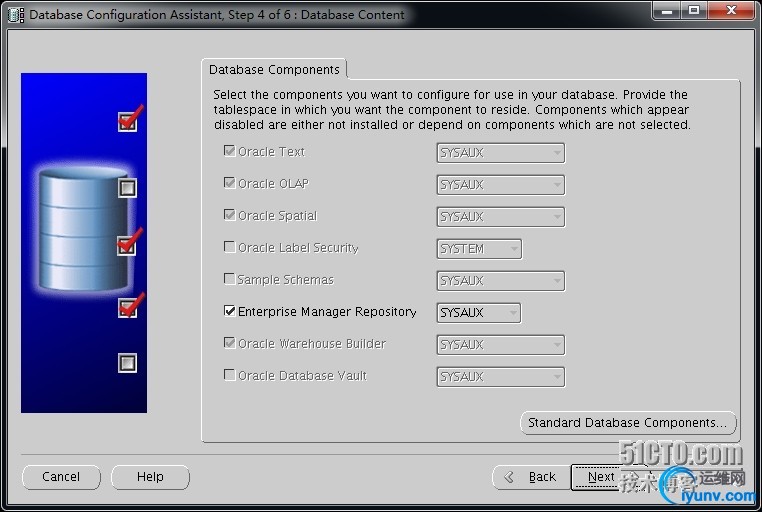Toggle the Oracle Warehouse Builder checkbox

229,343
